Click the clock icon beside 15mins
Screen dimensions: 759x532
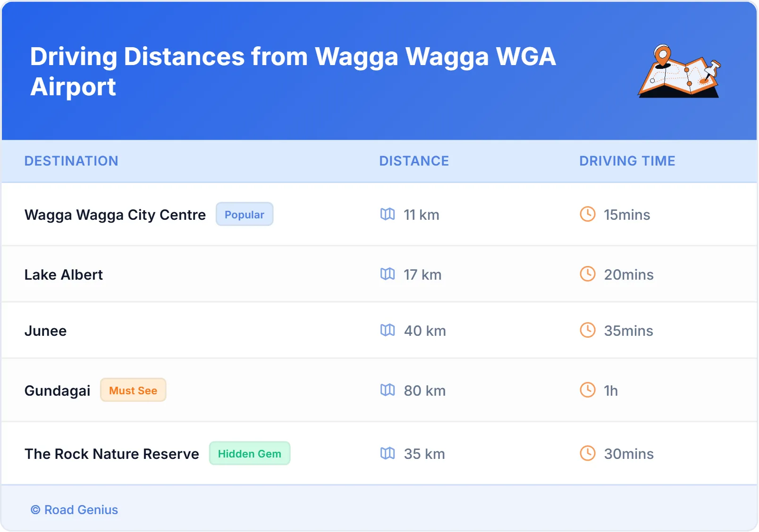pyautogui.click(x=588, y=214)
